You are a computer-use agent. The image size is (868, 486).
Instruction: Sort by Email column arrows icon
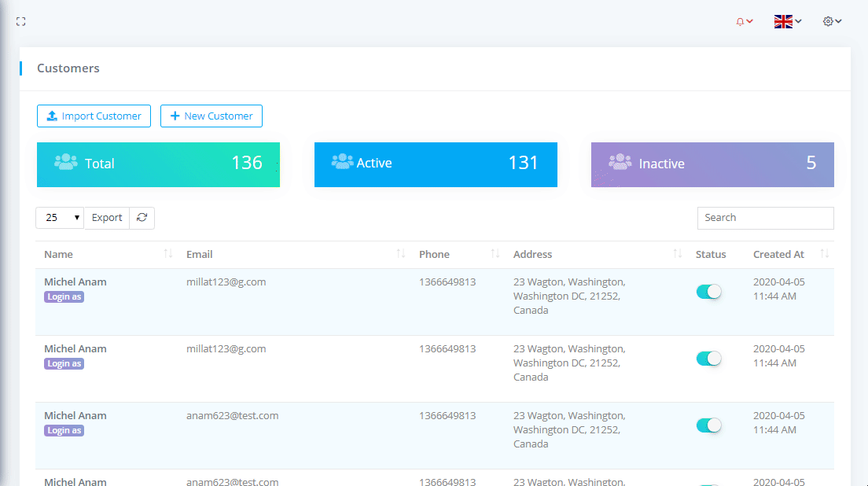[400, 254]
